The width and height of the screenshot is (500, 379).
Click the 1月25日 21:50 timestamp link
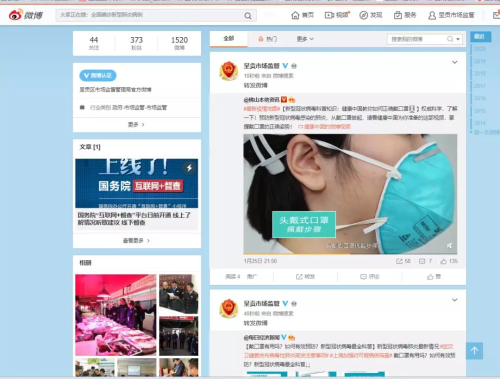260,261
